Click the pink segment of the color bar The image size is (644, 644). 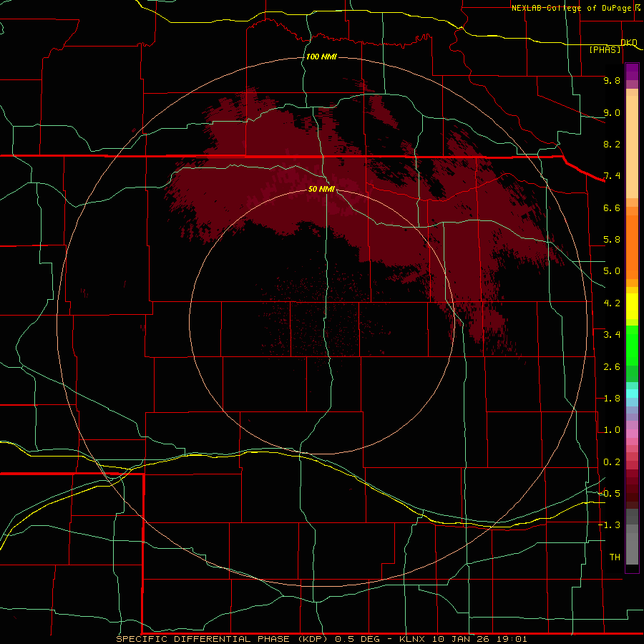(x=632, y=434)
